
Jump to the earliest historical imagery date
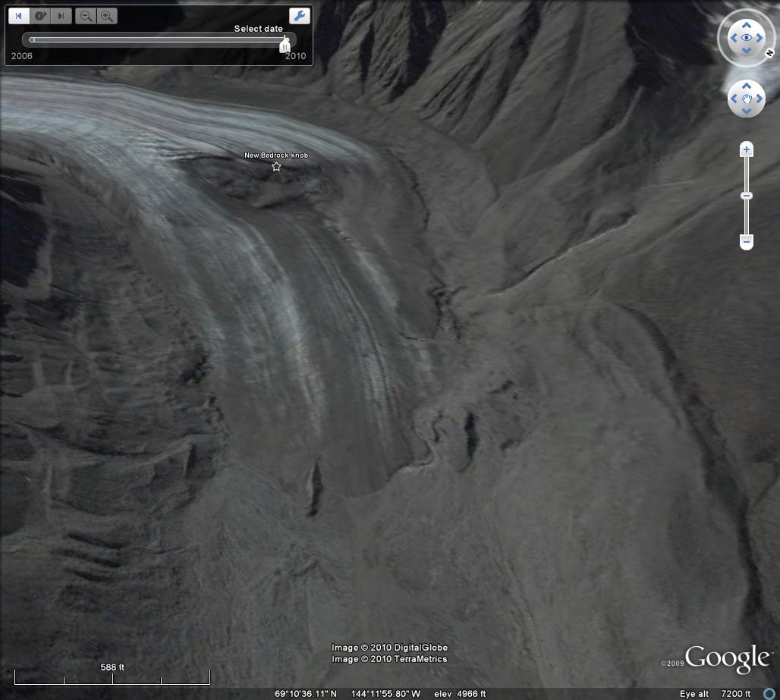click(19, 16)
